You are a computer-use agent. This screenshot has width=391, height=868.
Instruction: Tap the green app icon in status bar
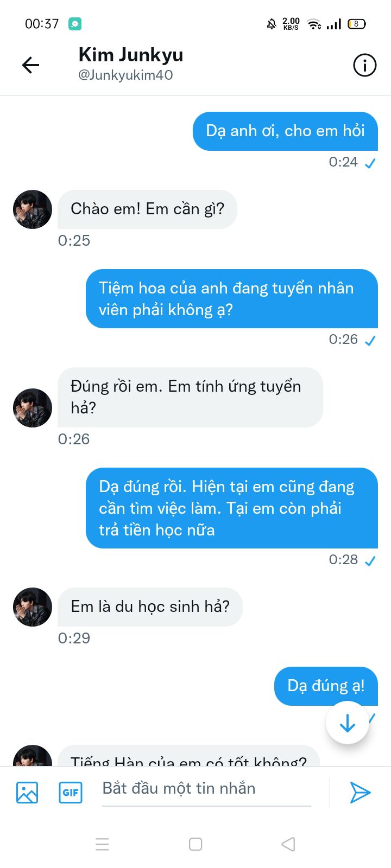(75, 24)
